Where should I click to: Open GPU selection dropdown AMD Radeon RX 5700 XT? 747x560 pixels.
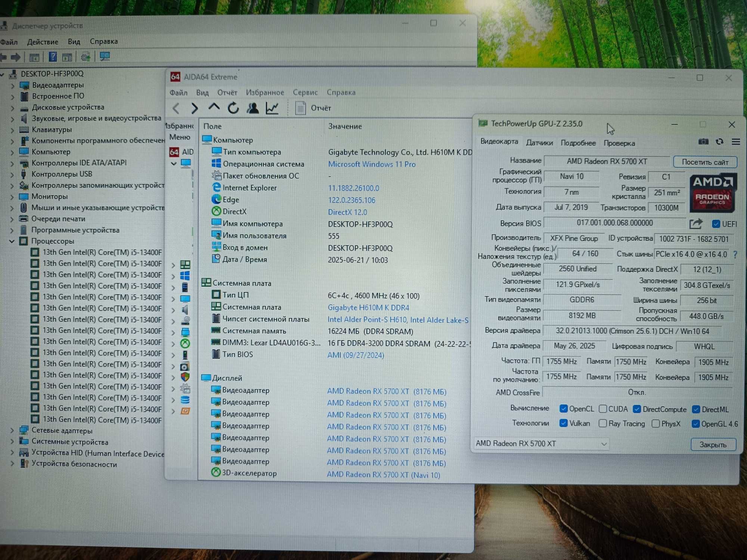pyautogui.click(x=541, y=444)
